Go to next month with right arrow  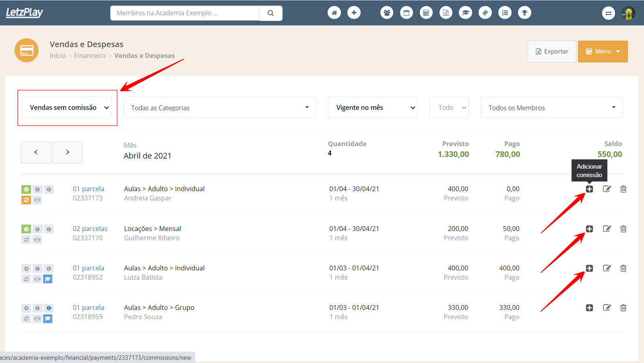tap(67, 152)
